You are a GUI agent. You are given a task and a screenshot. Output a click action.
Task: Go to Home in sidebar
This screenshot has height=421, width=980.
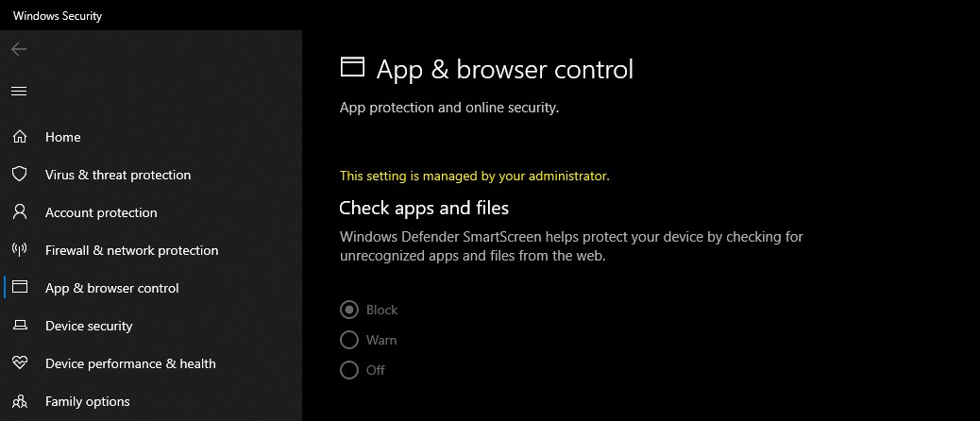coord(62,137)
